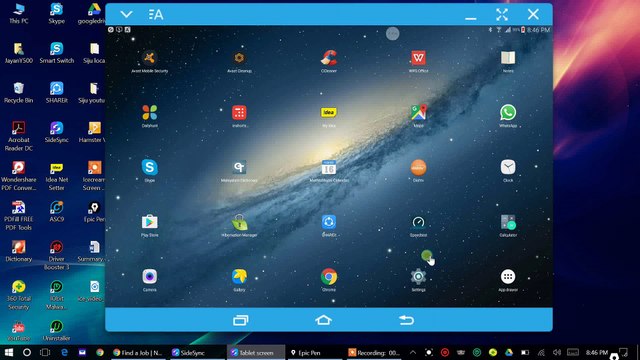Open WhatsApp on tablet screen
The height and width of the screenshot is (360, 640).
click(x=508, y=113)
